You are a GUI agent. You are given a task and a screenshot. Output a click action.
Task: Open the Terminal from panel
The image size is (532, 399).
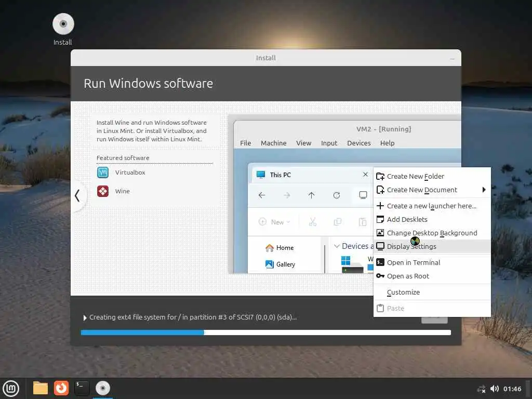point(82,388)
